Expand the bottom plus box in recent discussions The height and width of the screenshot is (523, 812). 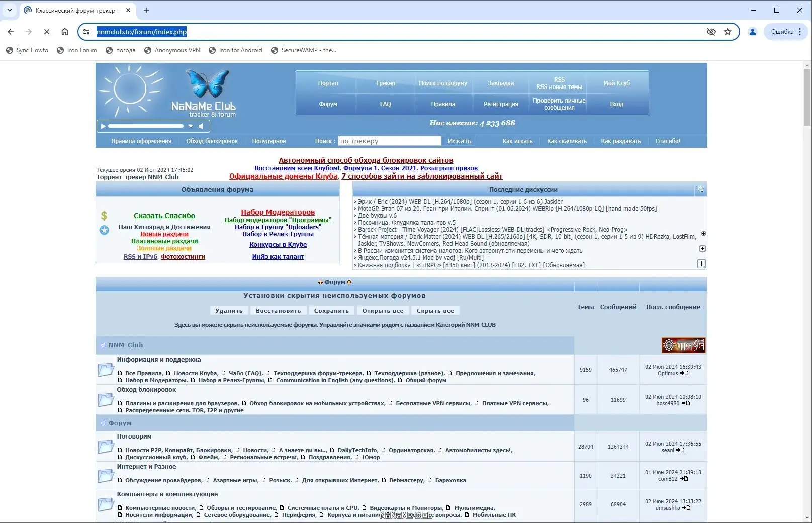[x=702, y=264]
